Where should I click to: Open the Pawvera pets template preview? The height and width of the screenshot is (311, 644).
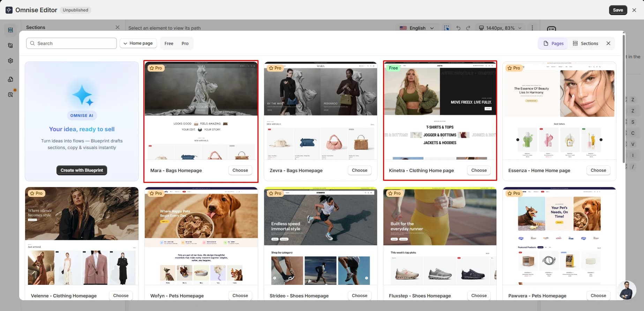pos(559,236)
